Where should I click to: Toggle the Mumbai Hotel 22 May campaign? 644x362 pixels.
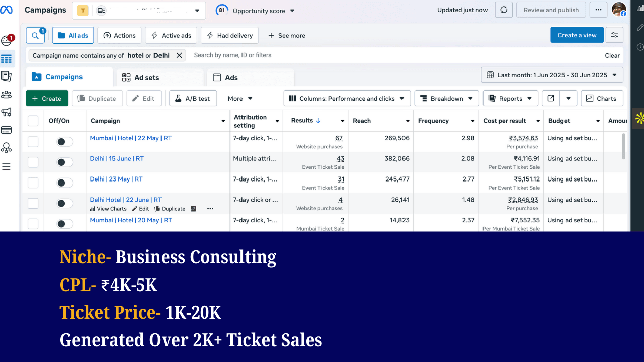click(x=65, y=142)
